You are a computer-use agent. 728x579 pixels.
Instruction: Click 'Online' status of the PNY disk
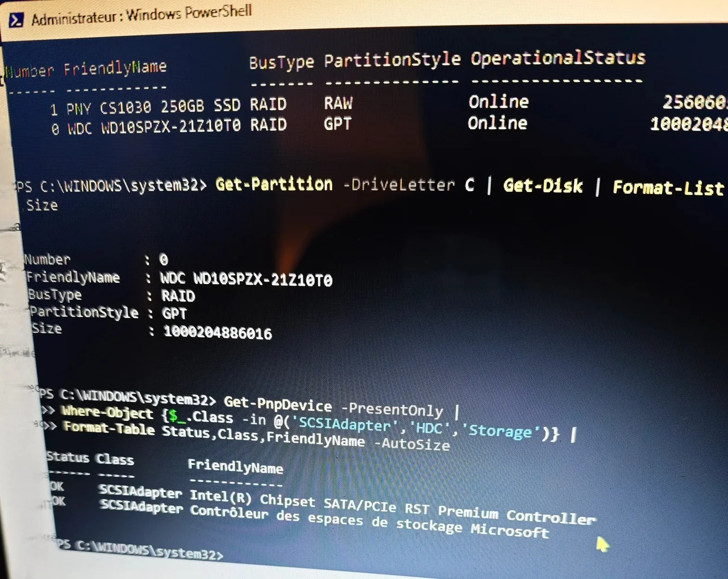498,102
